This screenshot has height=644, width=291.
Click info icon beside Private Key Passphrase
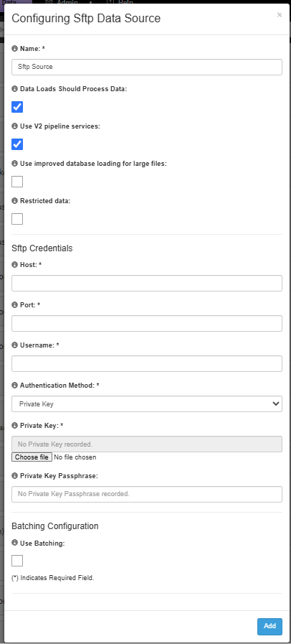click(15, 476)
